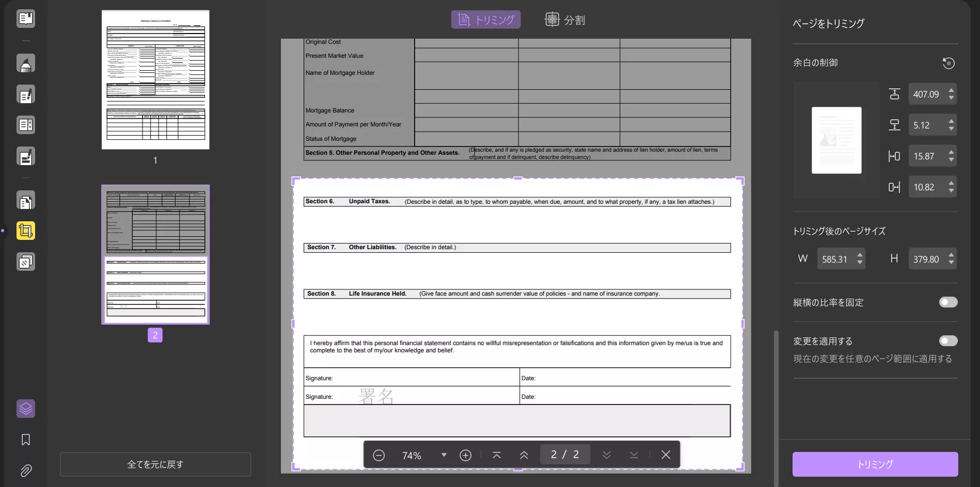
Task: Click the top-left crop handle
Action: click(296, 181)
